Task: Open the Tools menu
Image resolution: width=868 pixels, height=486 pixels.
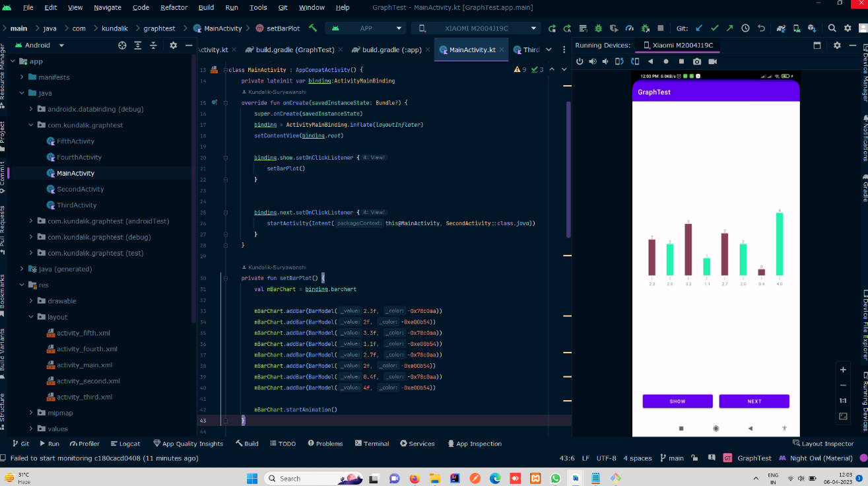Action: click(258, 7)
